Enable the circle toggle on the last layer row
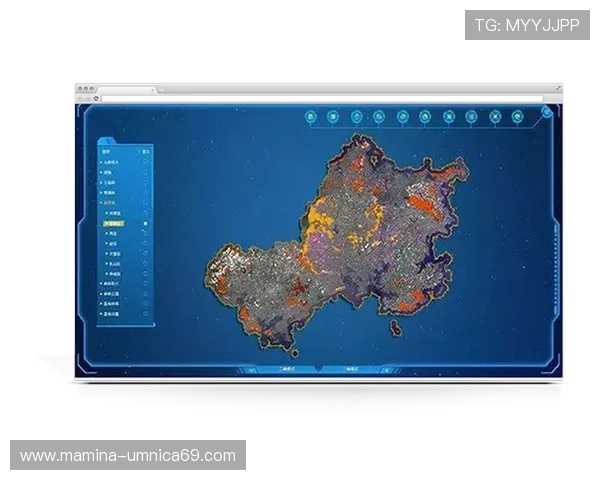The image size is (600, 480). 146,312
